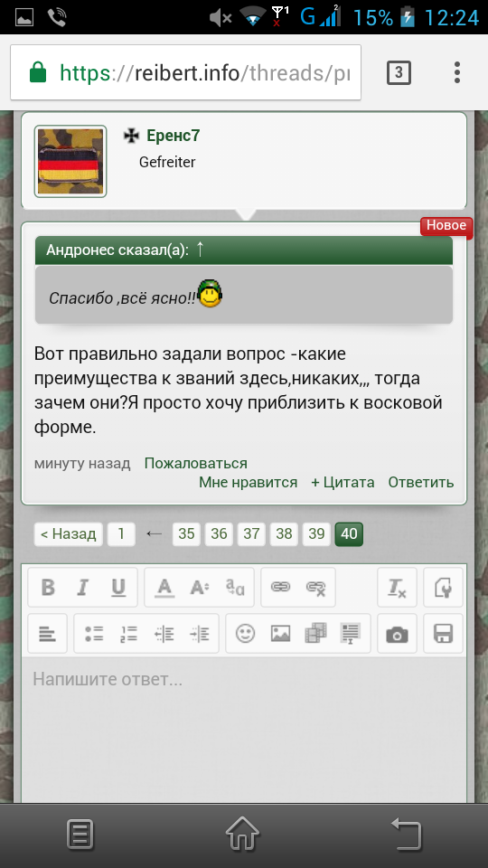488x868 pixels.
Task: Tap the green lock site info icon
Action: click(38, 72)
